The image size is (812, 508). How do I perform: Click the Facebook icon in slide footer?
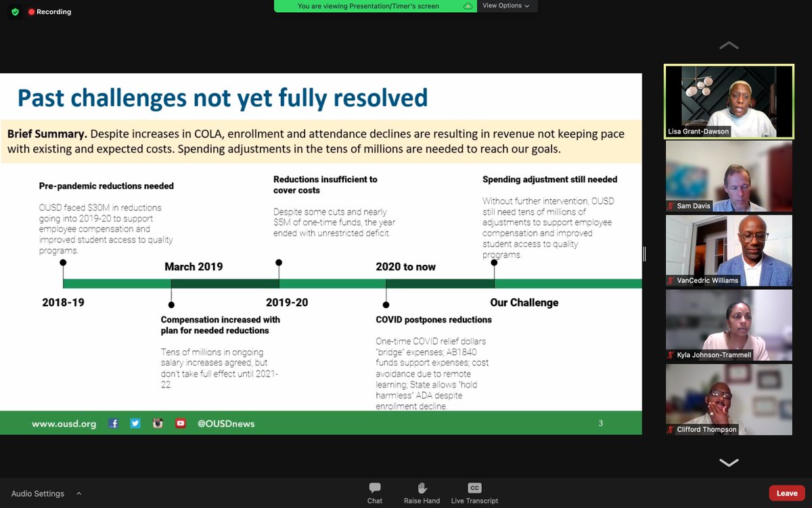pos(114,423)
